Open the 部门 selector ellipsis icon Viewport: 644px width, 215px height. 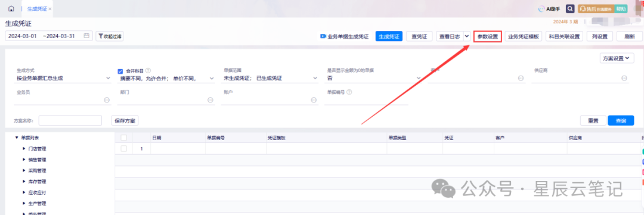click(210, 99)
